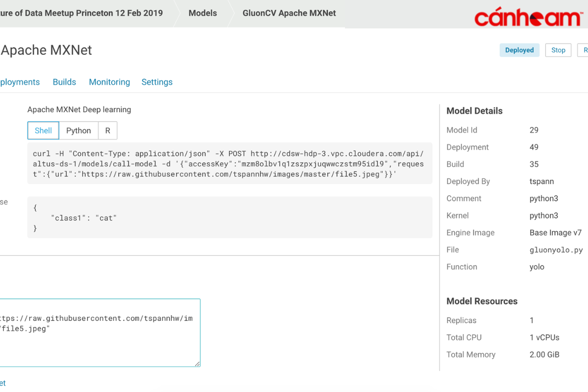Grab the text area corner handle
Screen dimensions: 588x392
click(x=197, y=364)
